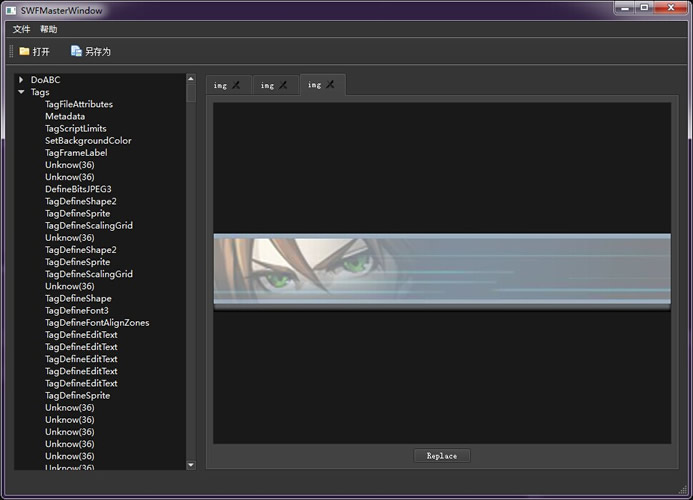Viewport: 693px width, 500px height.
Task: Click the anime eyes image preview
Action: coord(441,270)
